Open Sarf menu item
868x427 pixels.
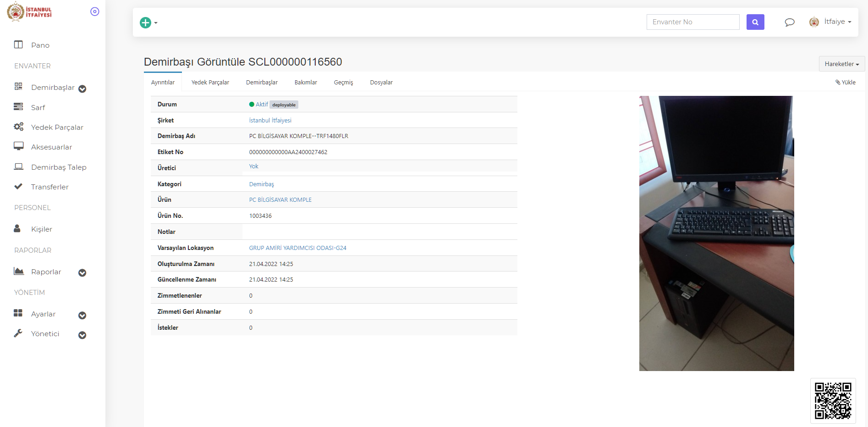(38, 107)
